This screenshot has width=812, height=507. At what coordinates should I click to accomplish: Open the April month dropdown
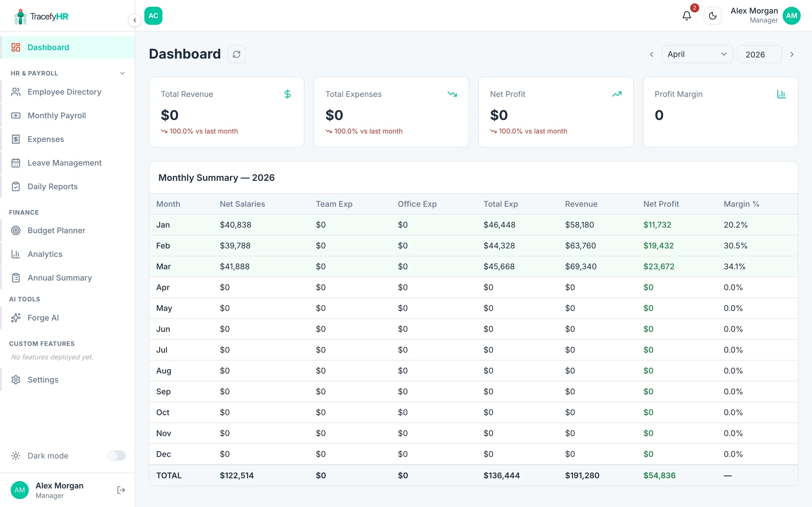[697, 54]
